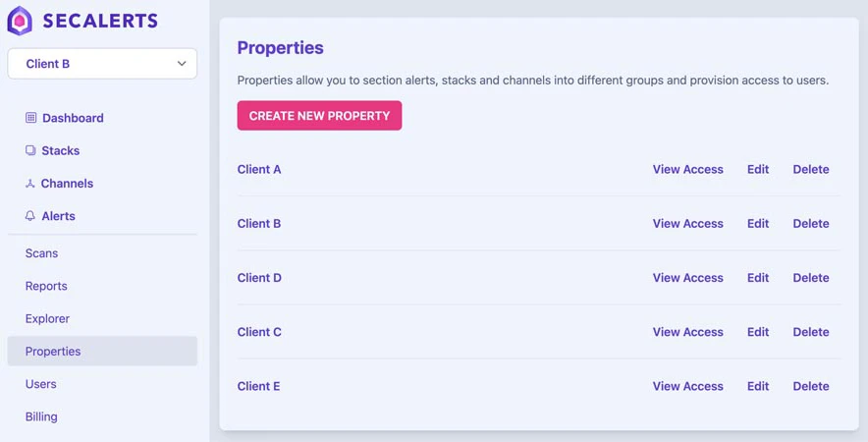The height and width of the screenshot is (442, 868).
Task: Open the Scans page
Action: pos(41,253)
